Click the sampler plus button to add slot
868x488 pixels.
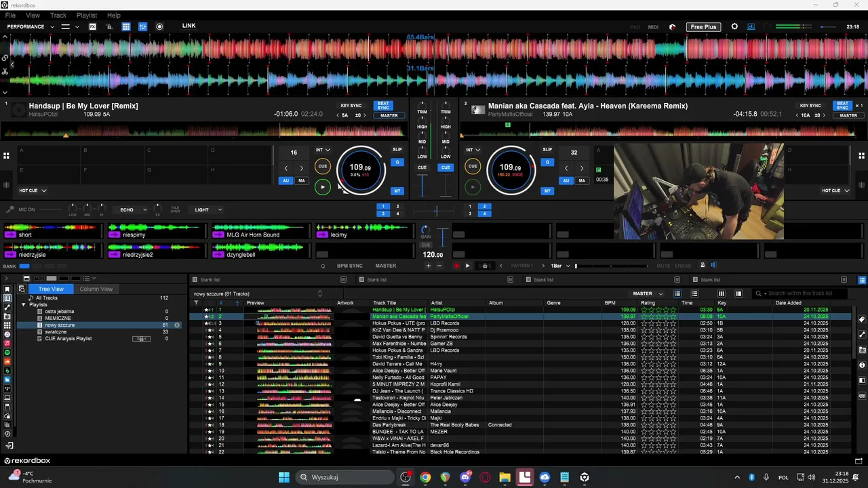428,266
